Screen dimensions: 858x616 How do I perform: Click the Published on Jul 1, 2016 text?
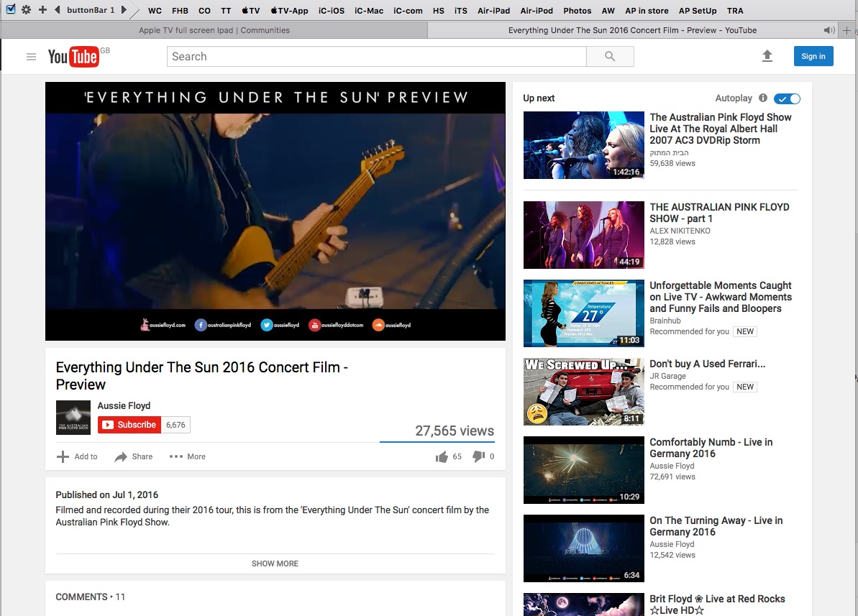pyautogui.click(x=106, y=495)
